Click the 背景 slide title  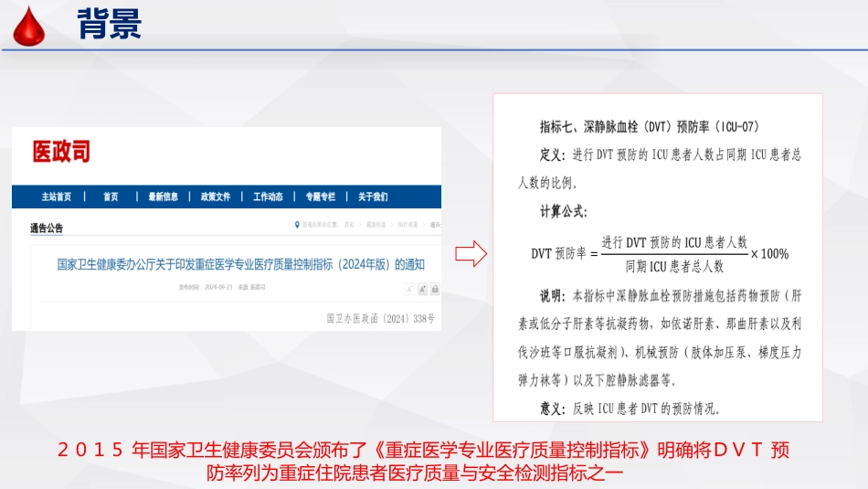[109, 24]
